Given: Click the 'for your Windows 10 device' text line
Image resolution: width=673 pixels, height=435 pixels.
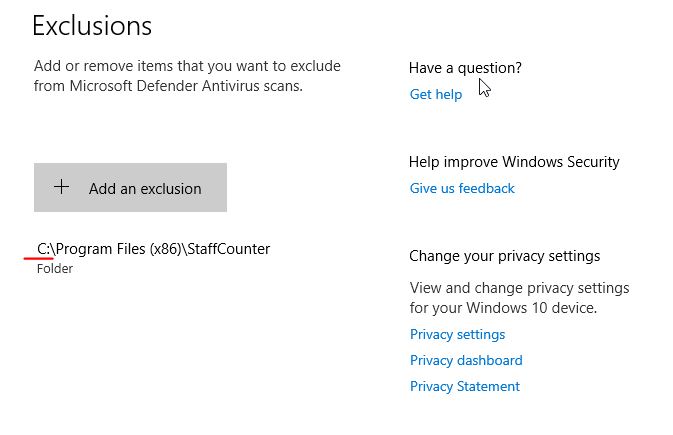Looking at the screenshot, I should pos(503,308).
